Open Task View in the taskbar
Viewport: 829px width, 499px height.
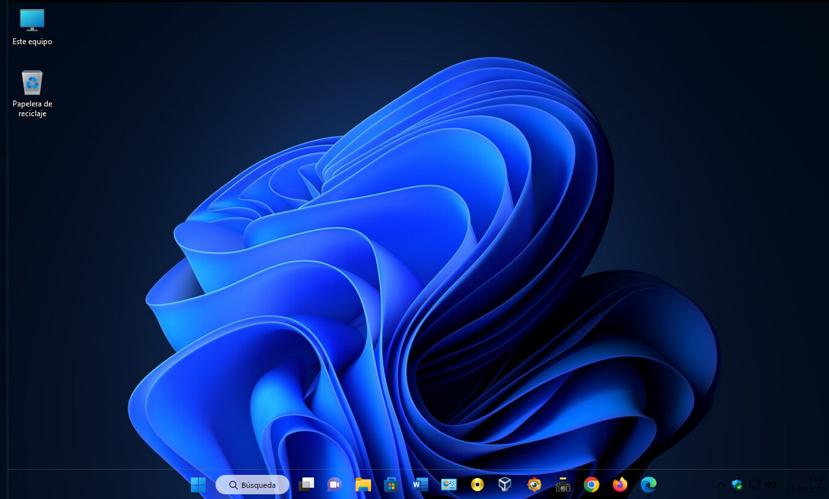[307, 484]
